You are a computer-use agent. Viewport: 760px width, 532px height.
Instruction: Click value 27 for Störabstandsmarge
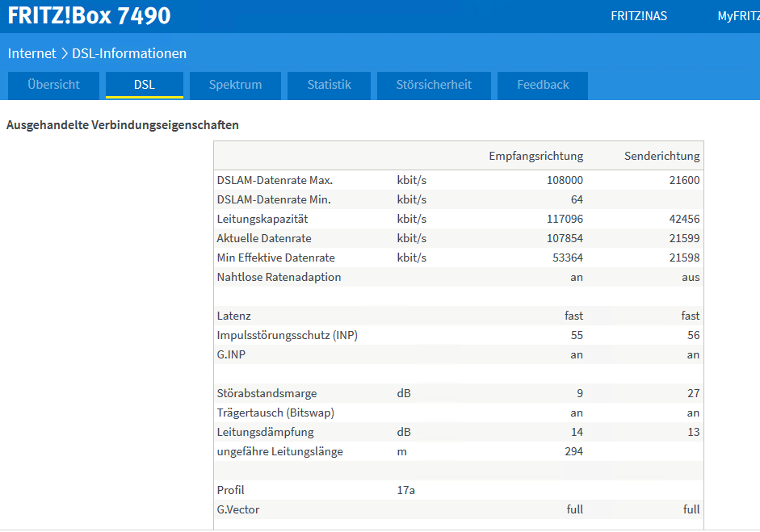(x=694, y=393)
